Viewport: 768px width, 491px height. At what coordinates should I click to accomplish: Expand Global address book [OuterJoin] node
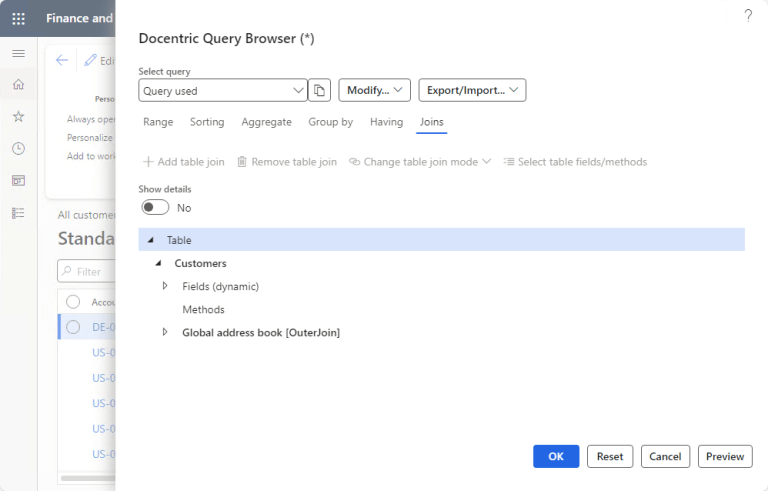[x=165, y=332]
